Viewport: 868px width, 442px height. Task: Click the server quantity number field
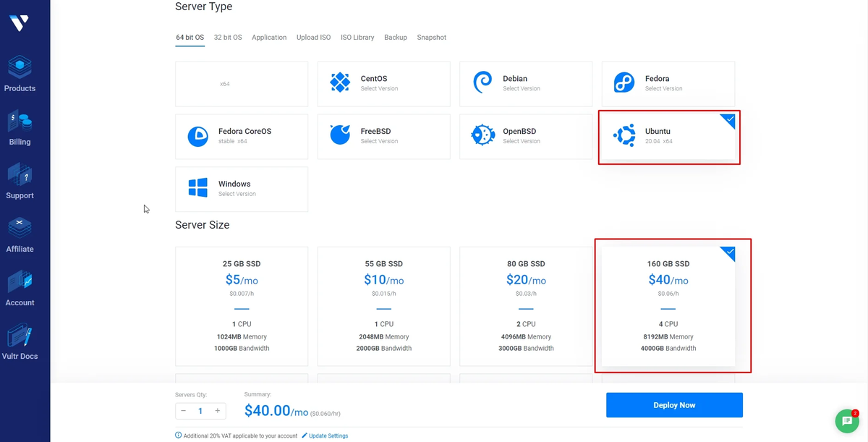(200, 411)
